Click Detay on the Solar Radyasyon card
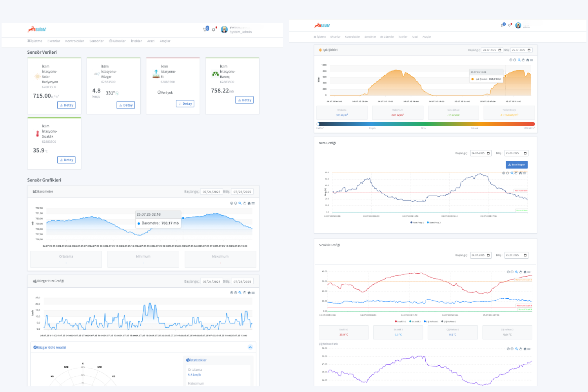Viewport: 588px width, 392px height. [66, 105]
